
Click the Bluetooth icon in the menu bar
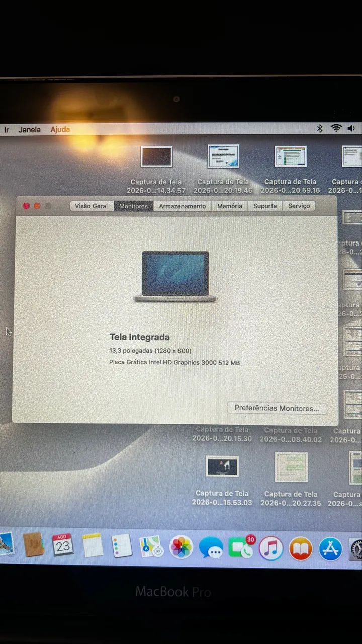click(x=320, y=129)
